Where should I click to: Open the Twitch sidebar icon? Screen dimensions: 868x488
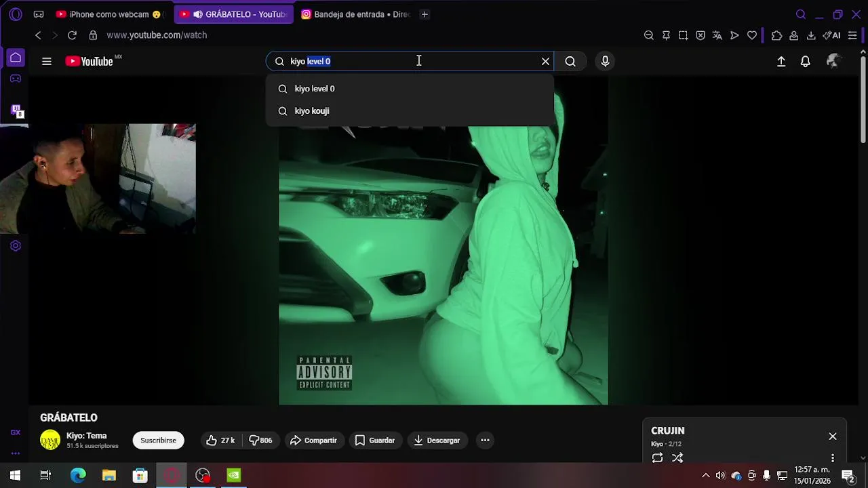click(16, 110)
